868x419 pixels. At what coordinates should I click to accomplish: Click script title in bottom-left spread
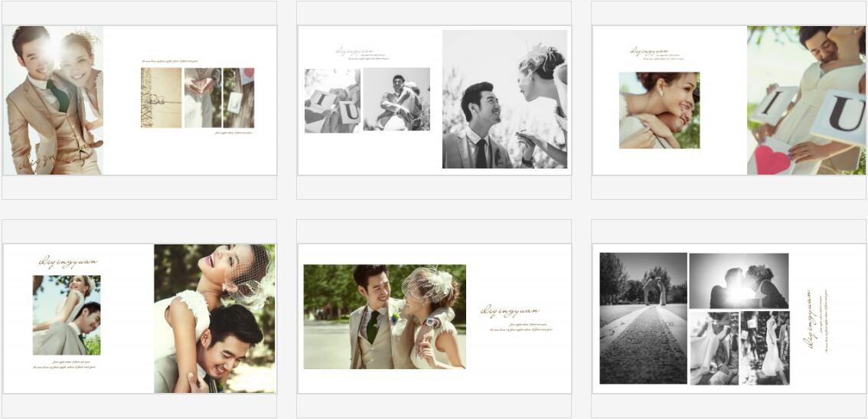68,262
